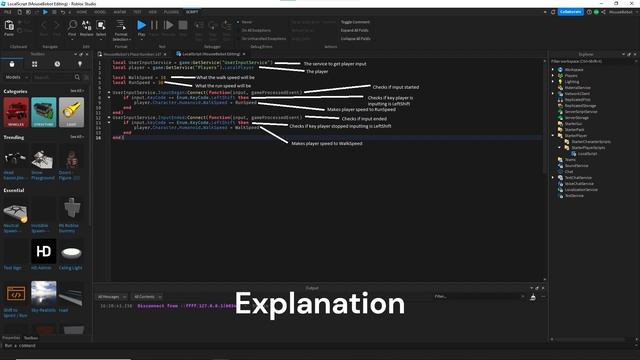Collapse the StarterPlayer node in Explorer
This screenshot has height=360, width=640.
[553, 136]
